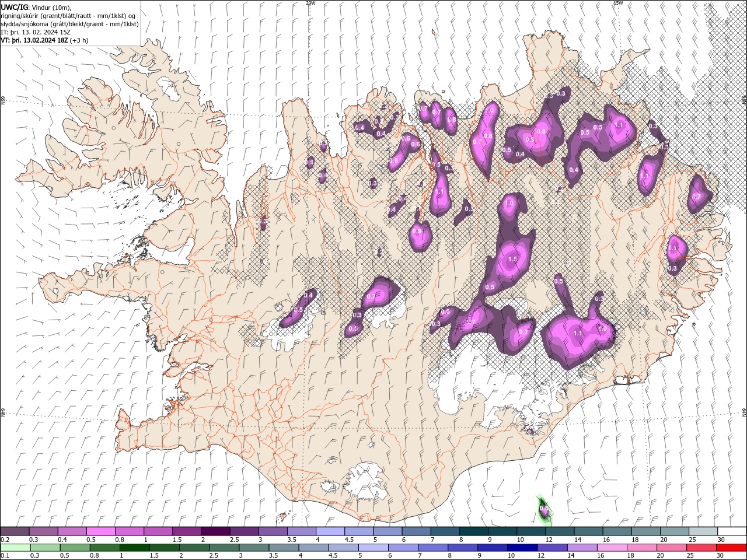Click the white final swatch of upper scale
The width and height of the screenshot is (747, 560).
(732, 531)
